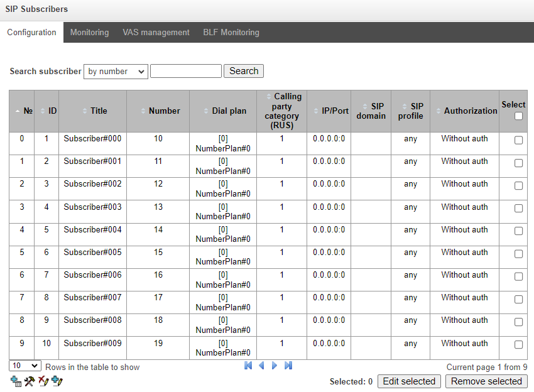Click the add subscriber icon with plus

16,381
